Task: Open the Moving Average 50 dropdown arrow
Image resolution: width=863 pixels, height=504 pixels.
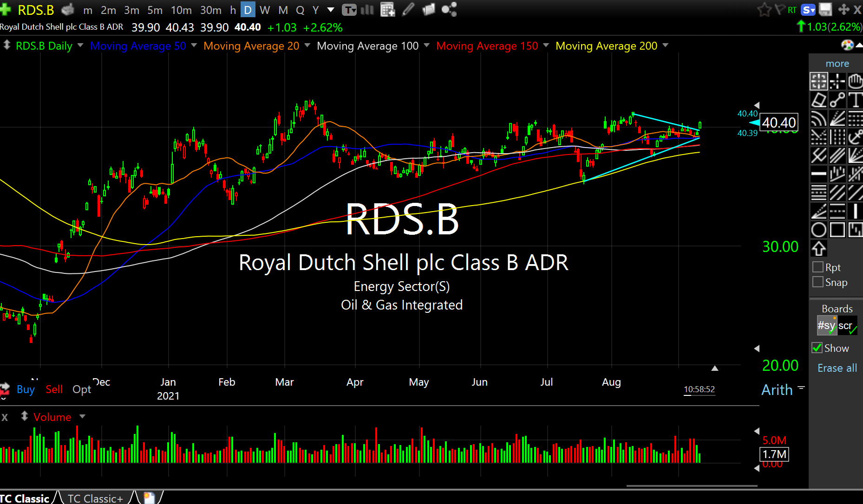Action: point(194,45)
